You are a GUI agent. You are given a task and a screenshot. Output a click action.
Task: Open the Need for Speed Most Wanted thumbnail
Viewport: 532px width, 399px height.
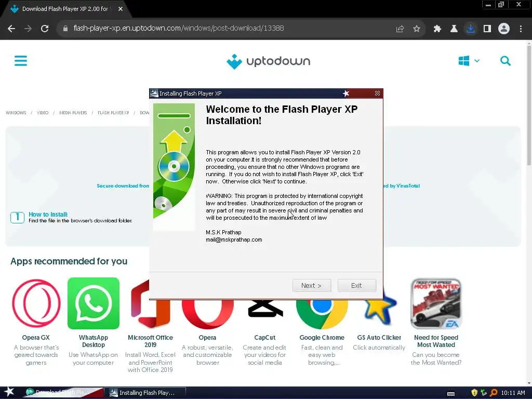tap(436, 303)
